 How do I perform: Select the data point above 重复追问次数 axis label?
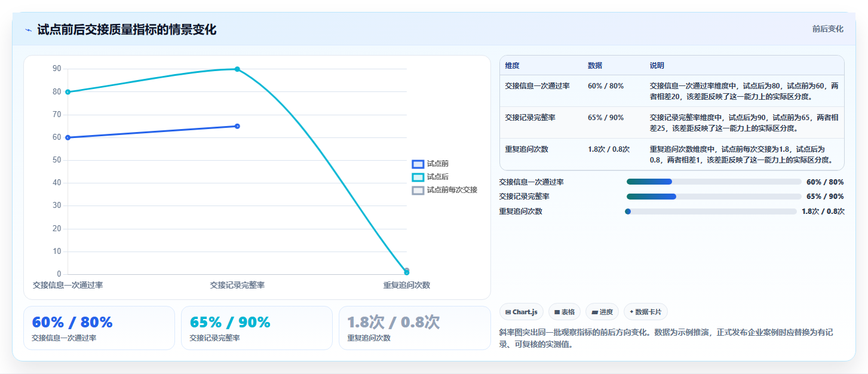pos(407,271)
